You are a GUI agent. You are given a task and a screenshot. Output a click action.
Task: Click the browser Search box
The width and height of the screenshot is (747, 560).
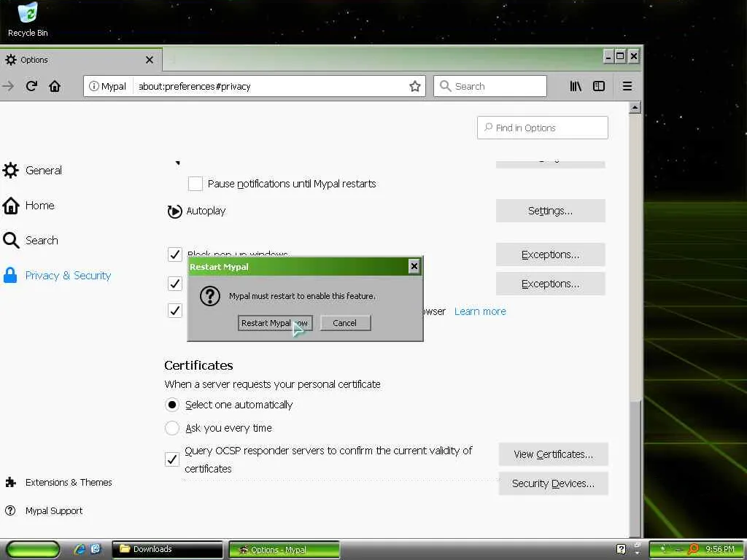[489, 86]
